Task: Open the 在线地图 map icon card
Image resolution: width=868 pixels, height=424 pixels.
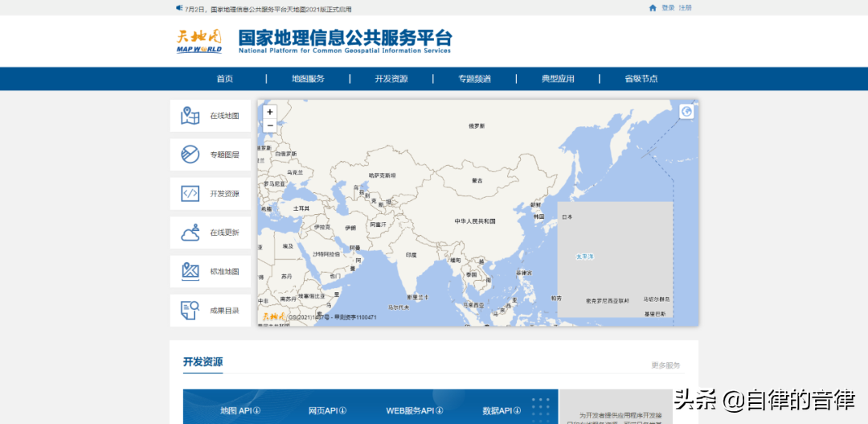Action: tap(211, 116)
